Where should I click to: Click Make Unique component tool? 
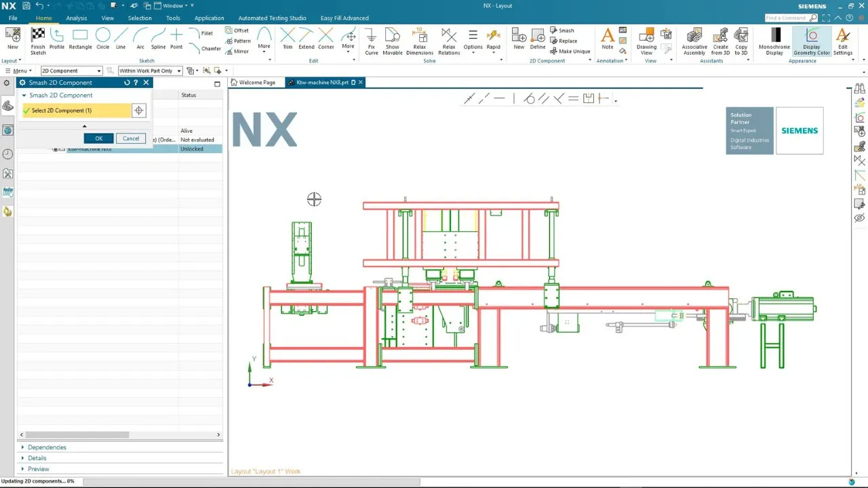click(x=570, y=52)
